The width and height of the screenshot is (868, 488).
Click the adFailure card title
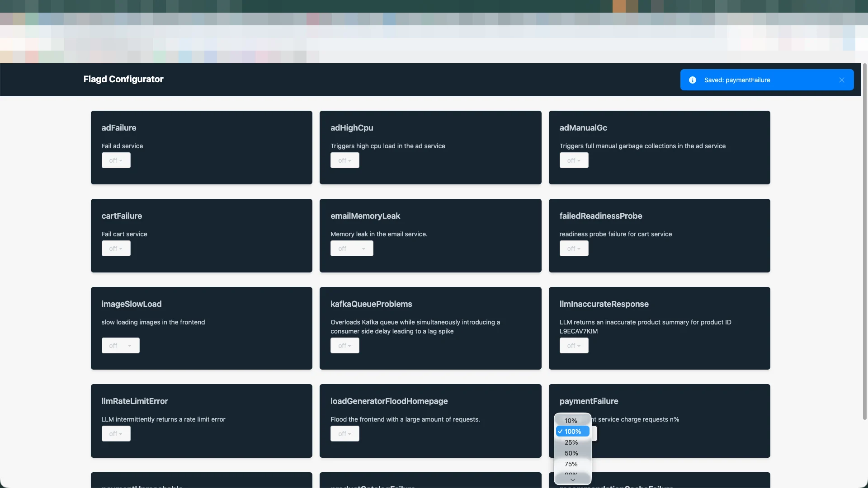[x=119, y=128]
